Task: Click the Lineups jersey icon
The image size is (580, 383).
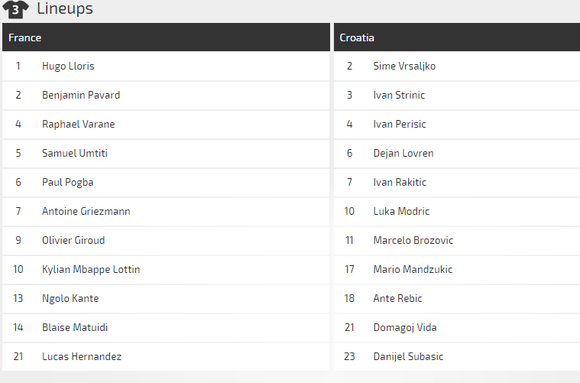Action: coord(16,9)
